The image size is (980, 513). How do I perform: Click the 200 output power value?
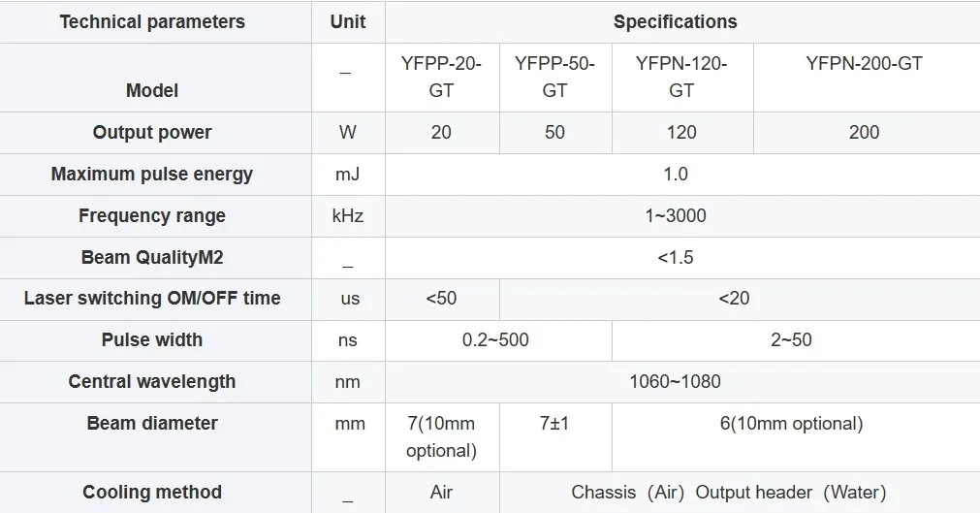(865, 133)
